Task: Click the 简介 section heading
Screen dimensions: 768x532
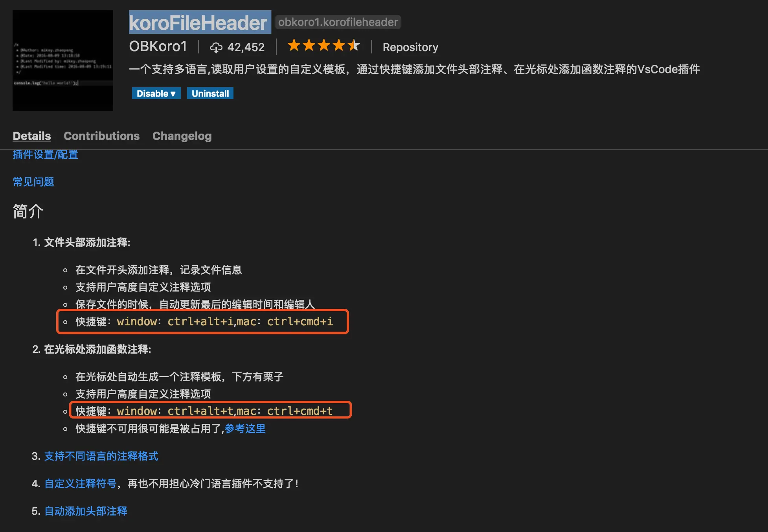Action: tap(28, 211)
